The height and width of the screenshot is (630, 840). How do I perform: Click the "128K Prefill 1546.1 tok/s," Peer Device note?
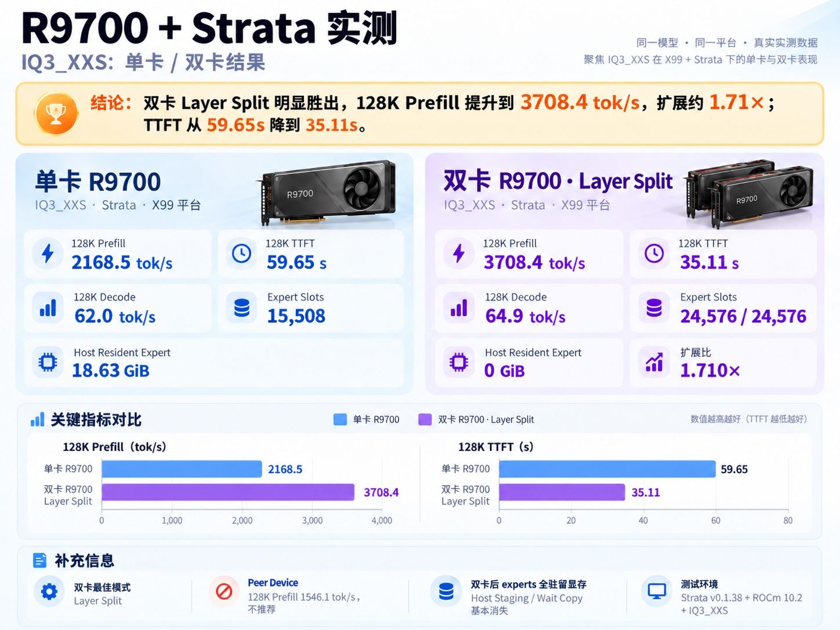click(304, 597)
